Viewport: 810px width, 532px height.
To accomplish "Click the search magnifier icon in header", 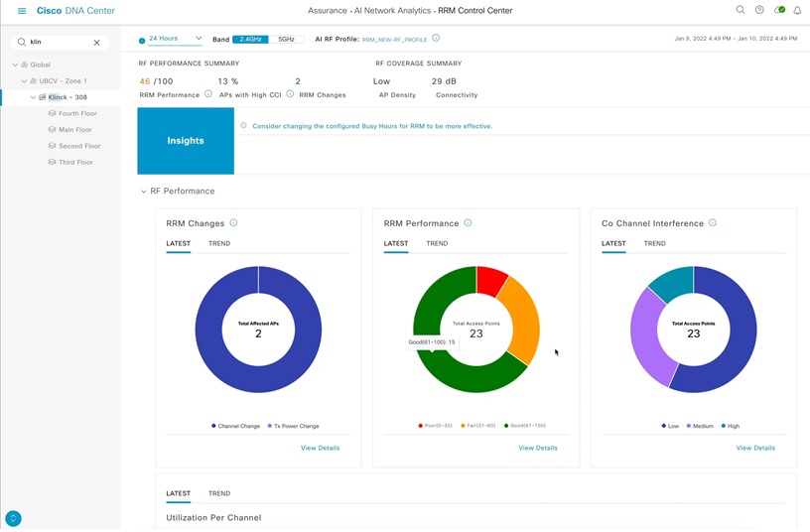I will 740,10.
